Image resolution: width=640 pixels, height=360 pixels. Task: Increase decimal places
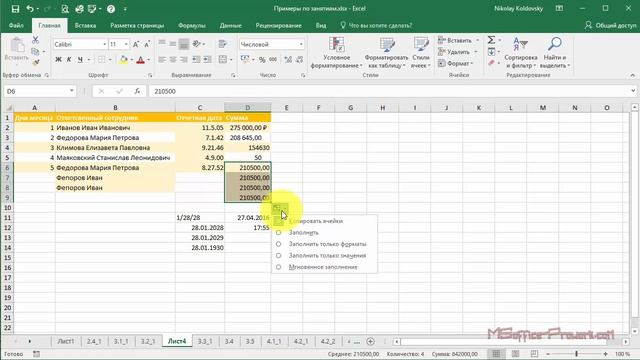(x=288, y=60)
